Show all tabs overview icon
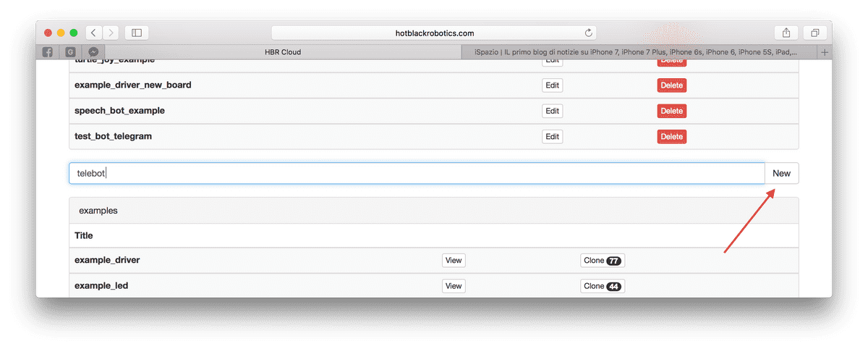 pyautogui.click(x=814, y=33)
